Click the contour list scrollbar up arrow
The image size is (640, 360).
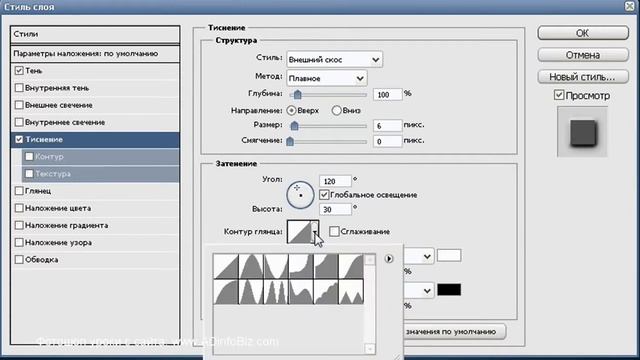pyautogui.click(x=370, y=259)
